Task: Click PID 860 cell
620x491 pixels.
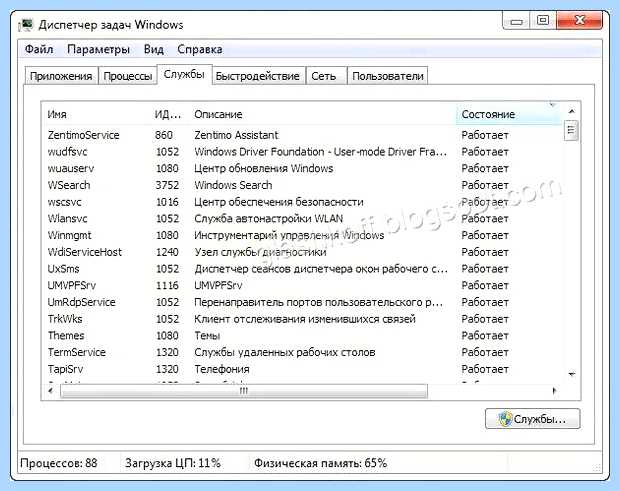Action: tap(164, 135)
